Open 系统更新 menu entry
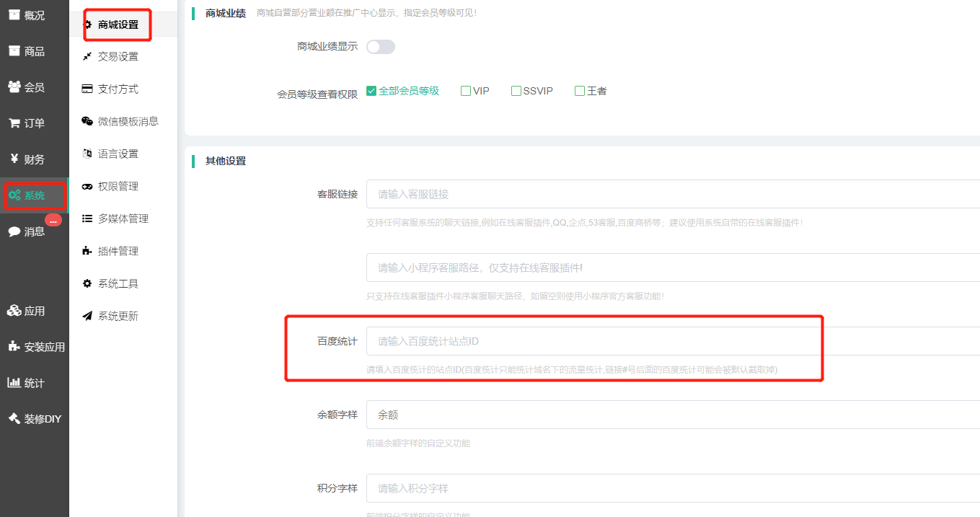Viewport: 980px width, 517px height. (118, 316)
